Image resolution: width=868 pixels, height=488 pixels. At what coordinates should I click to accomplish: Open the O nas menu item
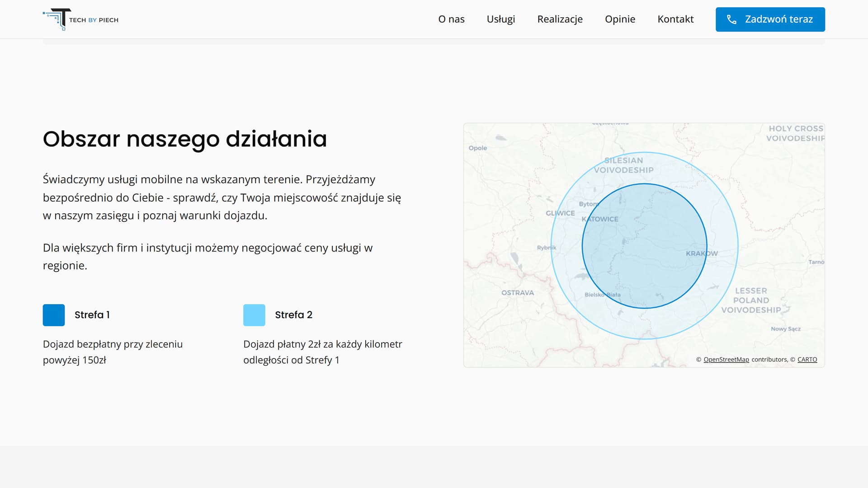[x=451, y=19]
